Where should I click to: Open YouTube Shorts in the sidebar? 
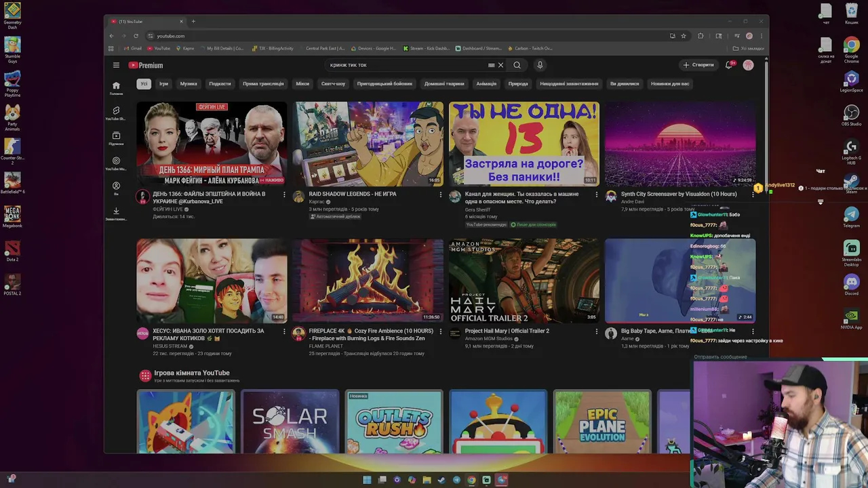[x=116, y=113]
